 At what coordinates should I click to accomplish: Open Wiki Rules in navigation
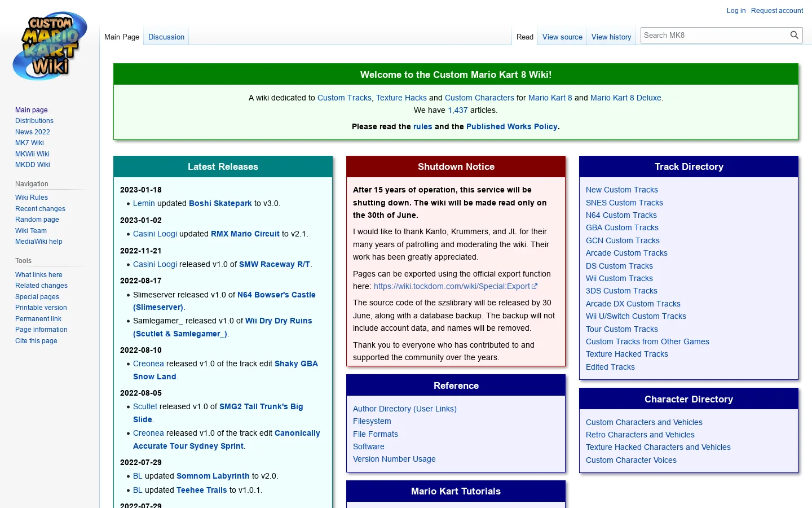pos(32,198)
